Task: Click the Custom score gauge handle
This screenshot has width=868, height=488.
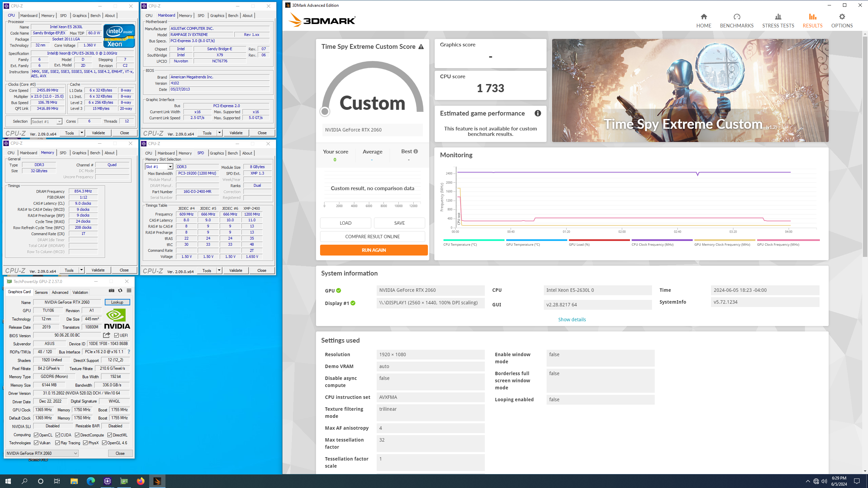Action: (x=325, y=111)
